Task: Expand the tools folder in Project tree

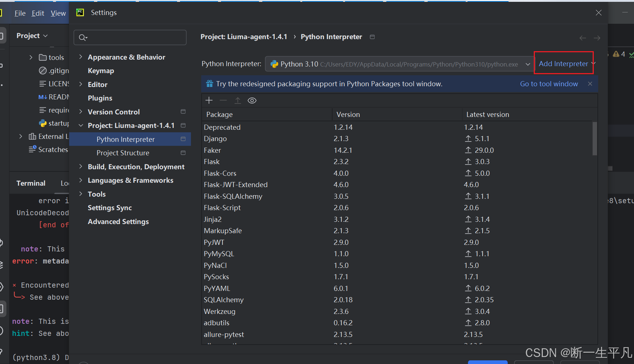Action: pos(31,57)
